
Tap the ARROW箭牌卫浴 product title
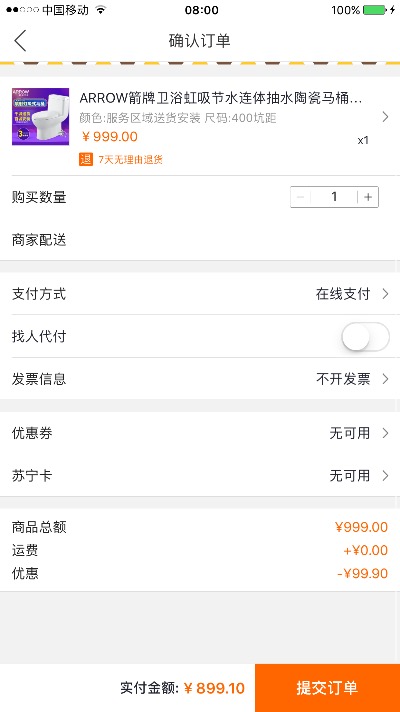coord(221,98)
